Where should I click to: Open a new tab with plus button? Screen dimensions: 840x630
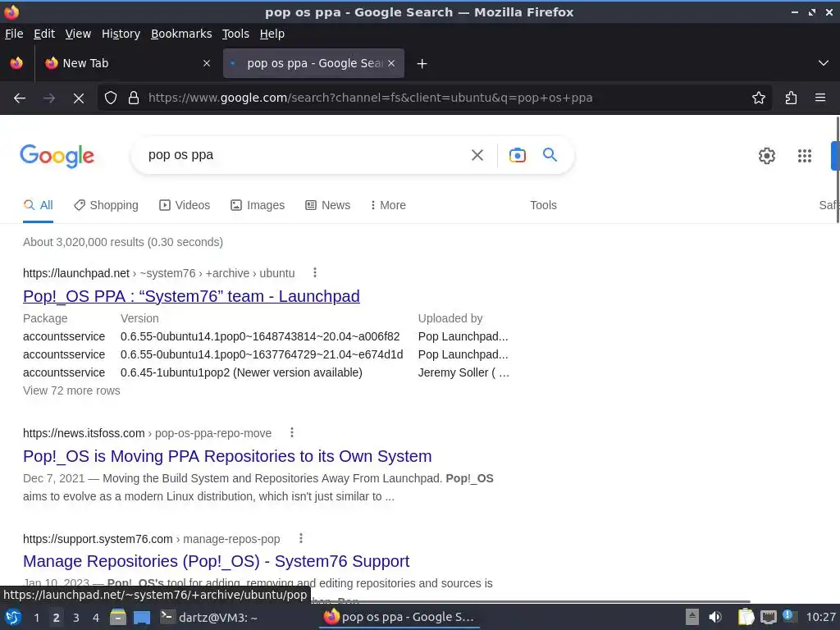[x=422, y=64]
